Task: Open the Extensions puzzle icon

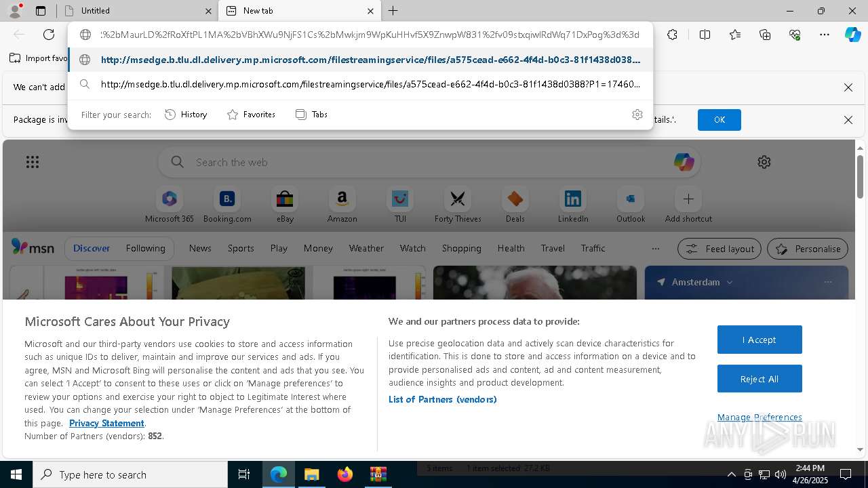Action: pyautogui.click(x=672, y=35)
